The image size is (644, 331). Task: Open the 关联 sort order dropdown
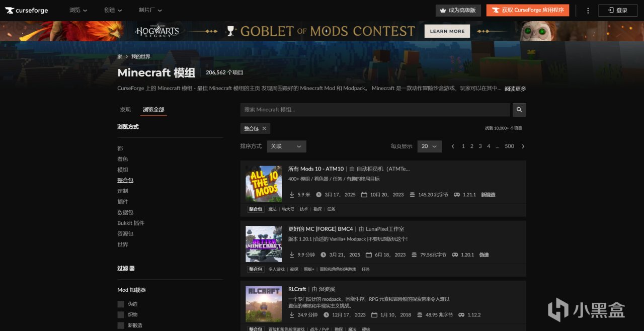pyautogui.click(x=287, y=146)
